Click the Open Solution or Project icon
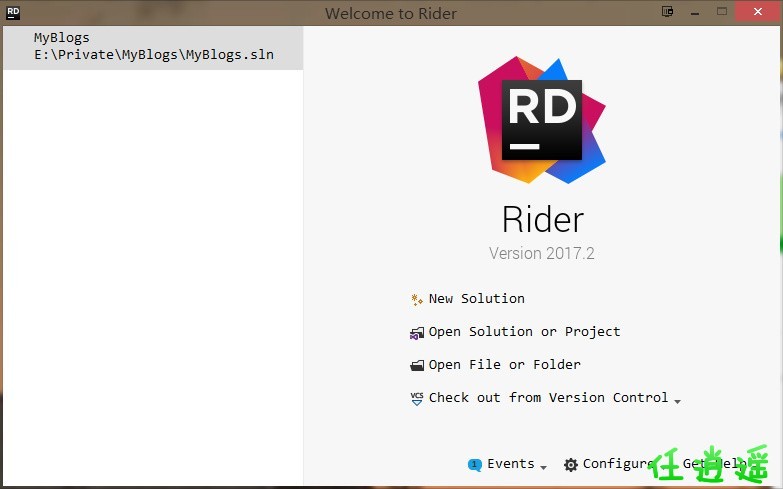Screen dimensions: 783x489 pyautogui.click(x=416, y=333)
